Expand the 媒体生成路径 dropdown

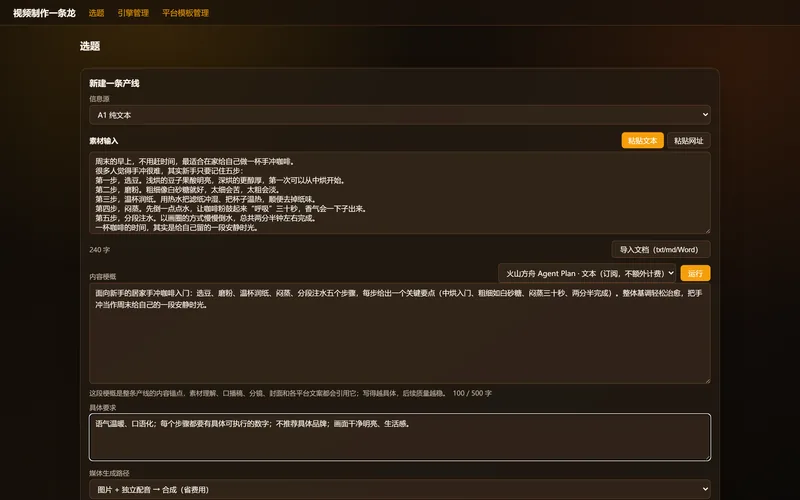point(400,489)
